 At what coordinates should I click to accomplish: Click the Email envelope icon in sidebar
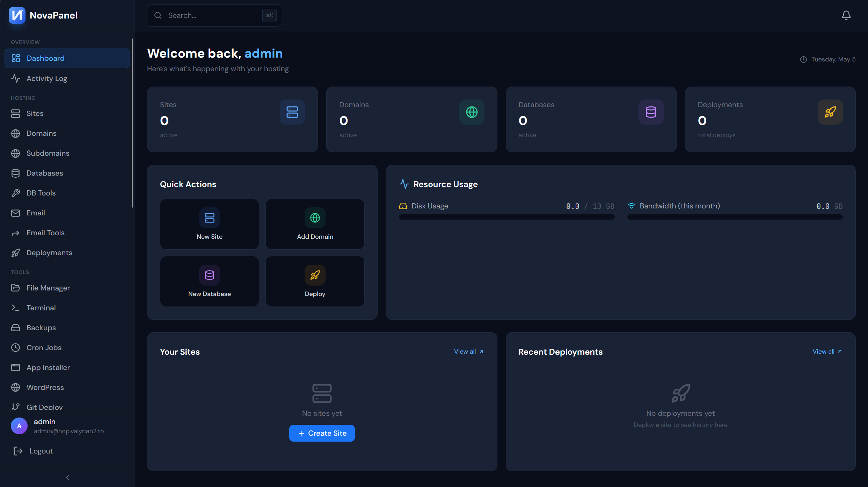point(15,213)
